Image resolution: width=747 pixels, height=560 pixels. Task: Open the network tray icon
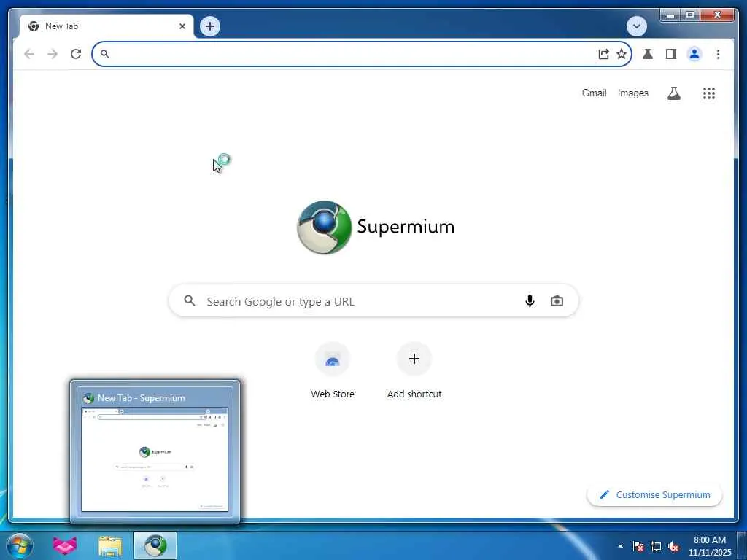coord(656,546)
